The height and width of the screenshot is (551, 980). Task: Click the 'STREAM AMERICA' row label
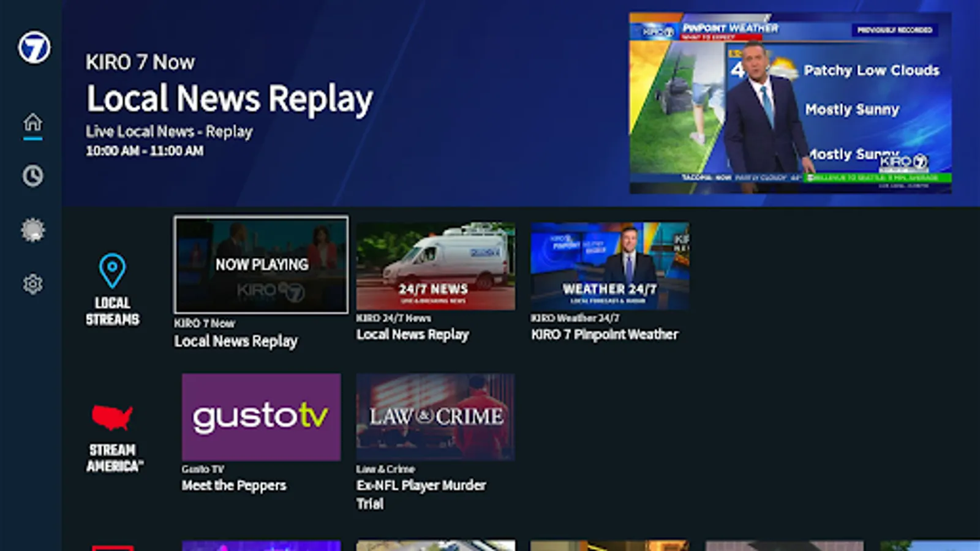(x=115, y=458)
